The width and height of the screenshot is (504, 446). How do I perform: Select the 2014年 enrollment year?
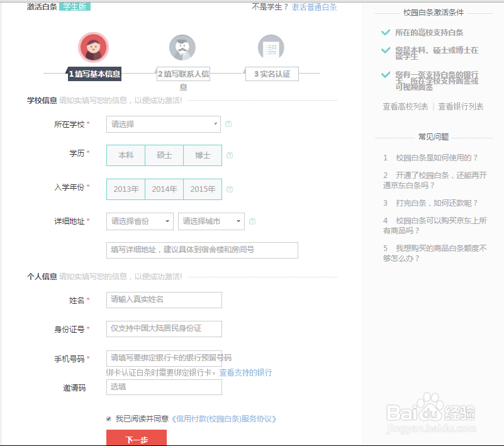coord(164,189)
